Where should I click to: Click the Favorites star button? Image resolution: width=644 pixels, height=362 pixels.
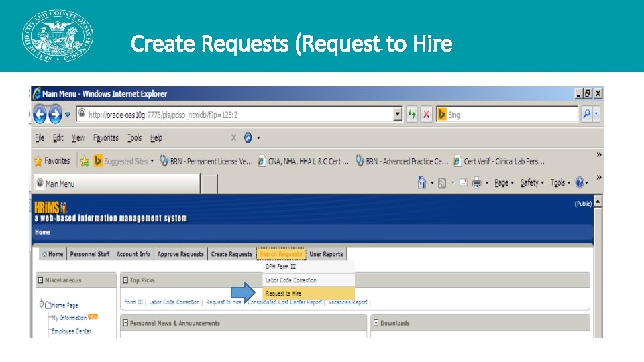pyautogui.click(x=52, y=161)
